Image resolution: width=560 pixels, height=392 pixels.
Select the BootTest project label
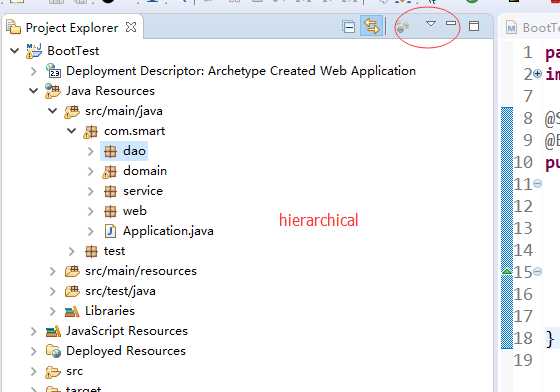[73, 51]
